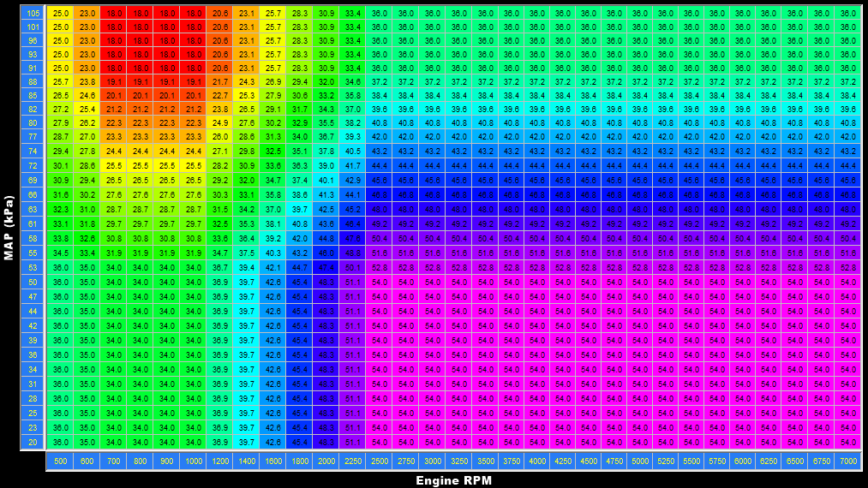Click the 2250 RPM column header
Viewport: 868px width, 488px height.
click(352, 461)
